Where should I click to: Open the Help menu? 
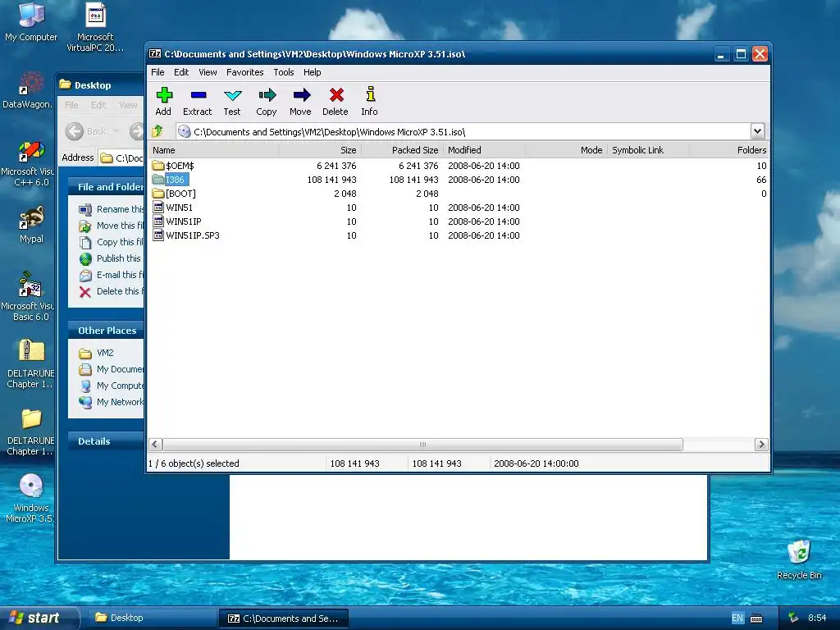click(x=312, y=72)
